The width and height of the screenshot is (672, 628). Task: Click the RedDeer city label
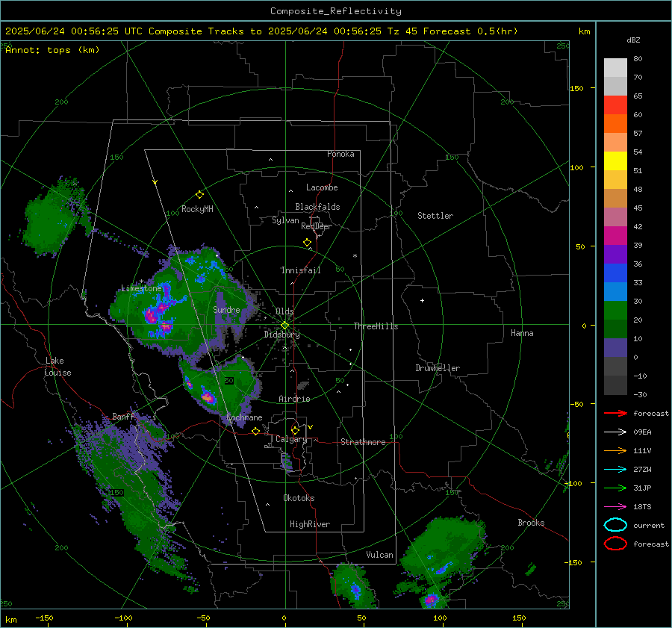[317, 226]
